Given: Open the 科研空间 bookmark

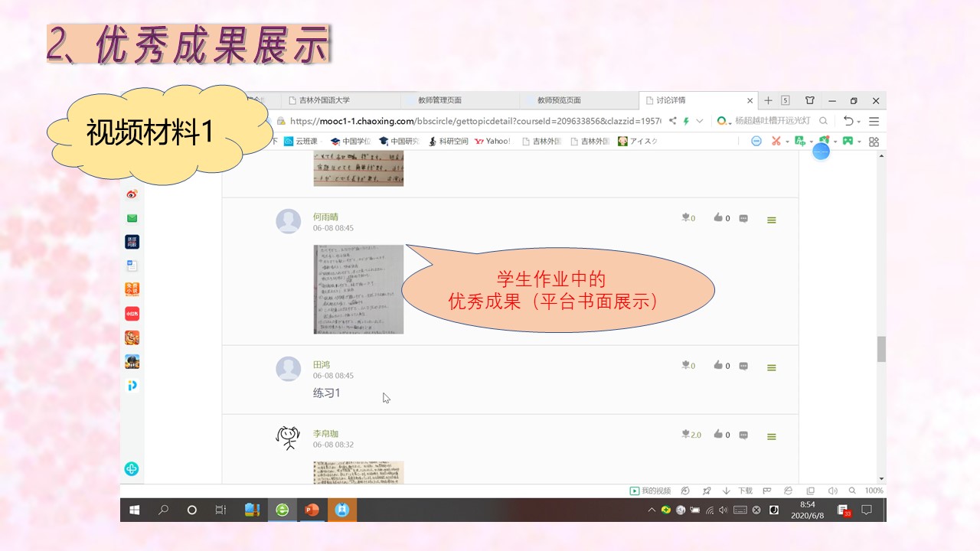Looking at the screenshot, I should coord(449,141).
